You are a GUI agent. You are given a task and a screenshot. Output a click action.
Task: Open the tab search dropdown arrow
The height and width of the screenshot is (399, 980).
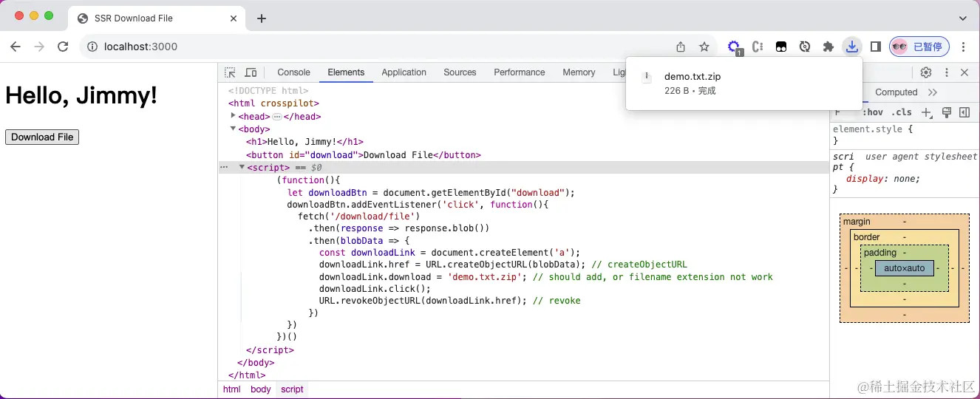coord(963,18)
